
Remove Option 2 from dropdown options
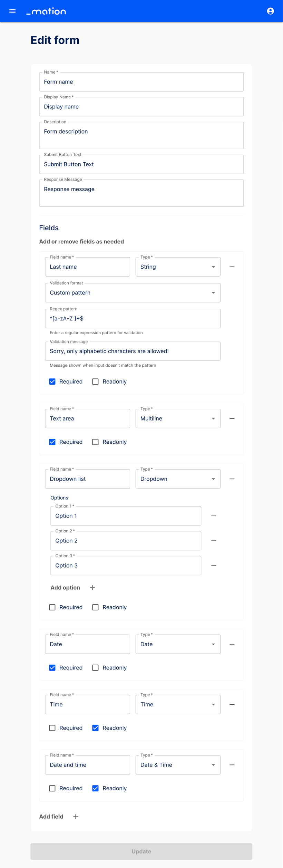[214, 541]
